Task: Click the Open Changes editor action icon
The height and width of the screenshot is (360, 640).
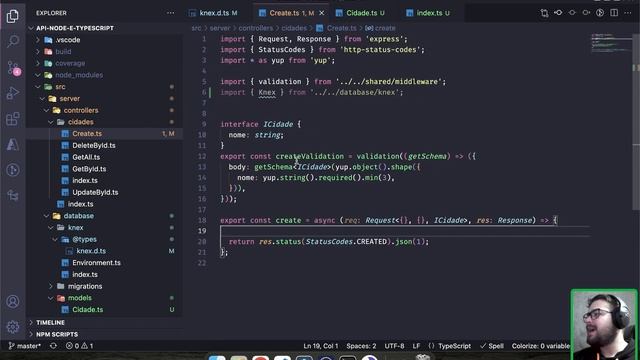Action: click(x=544, y=13)
